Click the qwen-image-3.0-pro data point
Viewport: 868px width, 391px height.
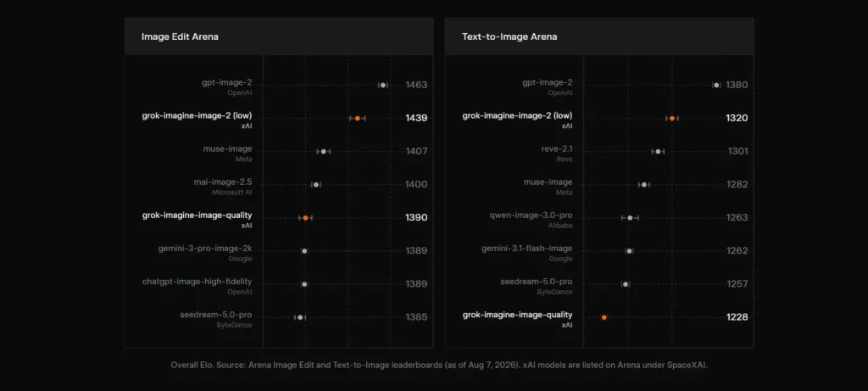630,218
